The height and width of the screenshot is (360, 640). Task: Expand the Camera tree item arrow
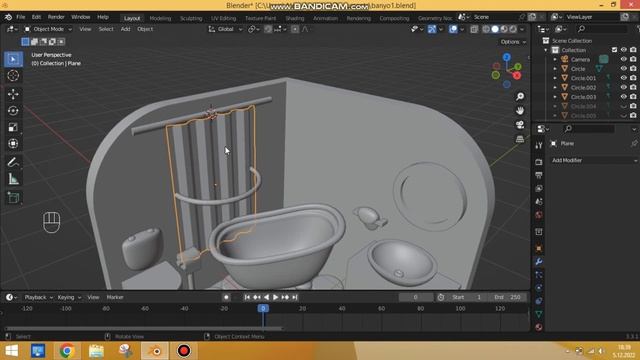[x=555, y=59]
